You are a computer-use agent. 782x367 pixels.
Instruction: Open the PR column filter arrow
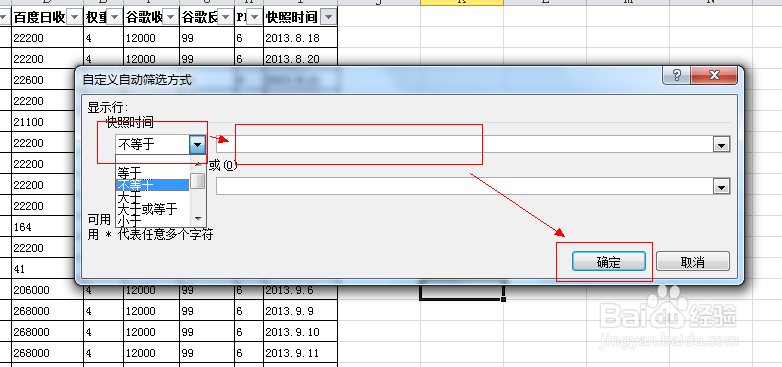point(255,17)
